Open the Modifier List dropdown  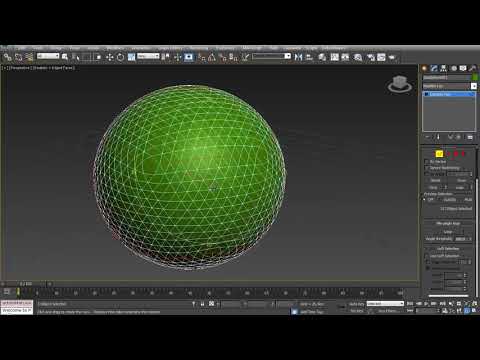tap(449, 86)
